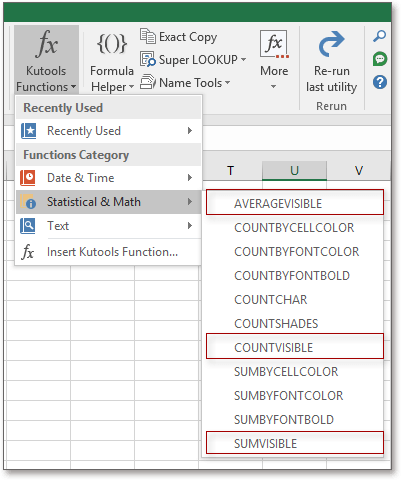401x480 pixels.
Task: Click the Exact Copy icon
Action: coord(148,36)
